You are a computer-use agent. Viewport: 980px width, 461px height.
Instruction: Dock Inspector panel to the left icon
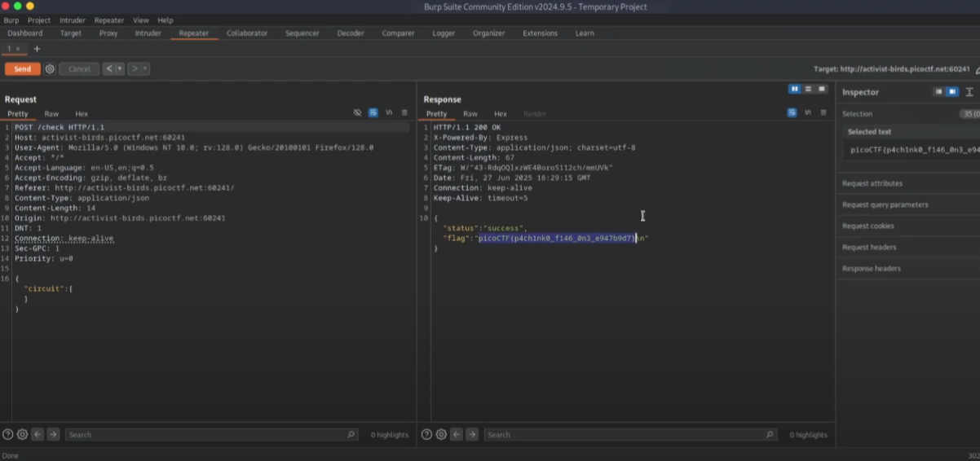point(938,92)
